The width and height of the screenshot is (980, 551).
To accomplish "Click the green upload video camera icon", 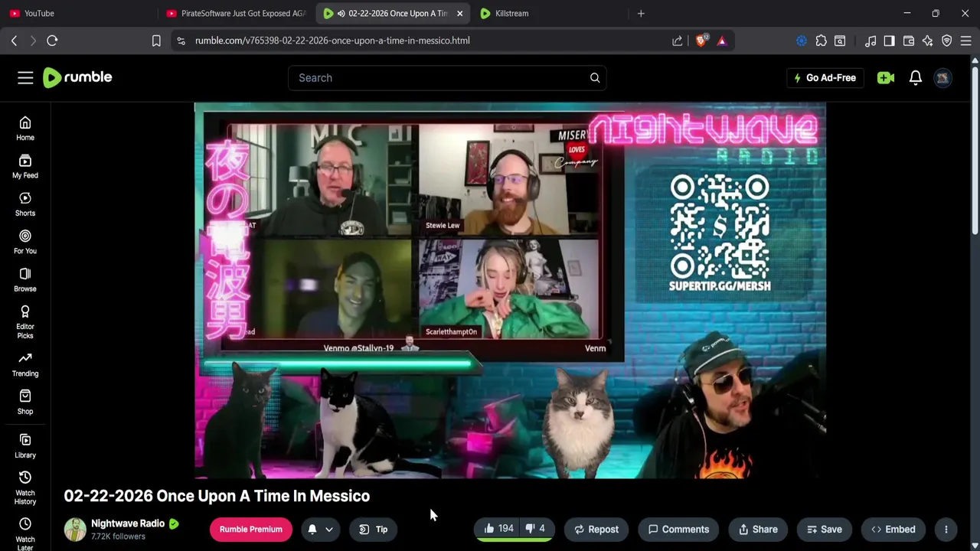I will coord(886,77).
